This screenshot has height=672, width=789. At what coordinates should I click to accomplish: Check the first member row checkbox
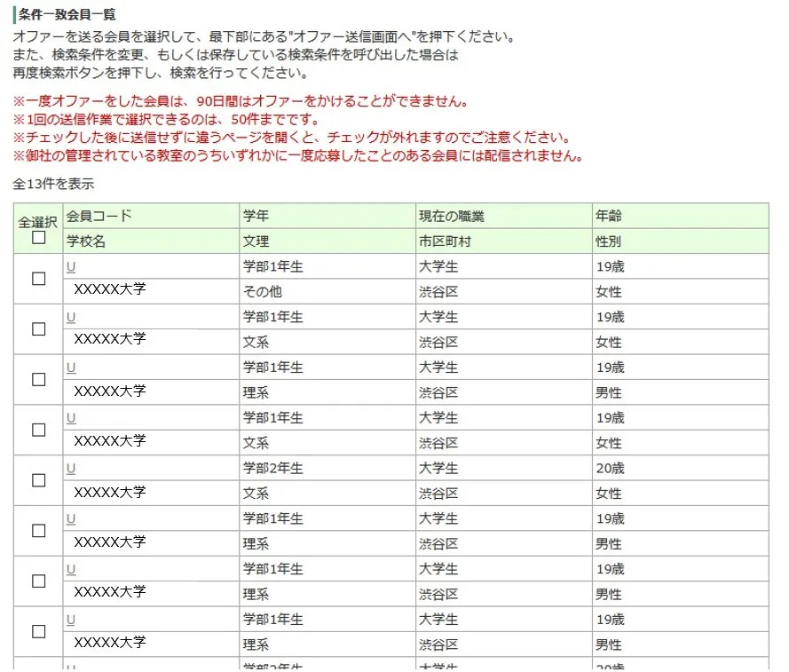coord(38,279)
